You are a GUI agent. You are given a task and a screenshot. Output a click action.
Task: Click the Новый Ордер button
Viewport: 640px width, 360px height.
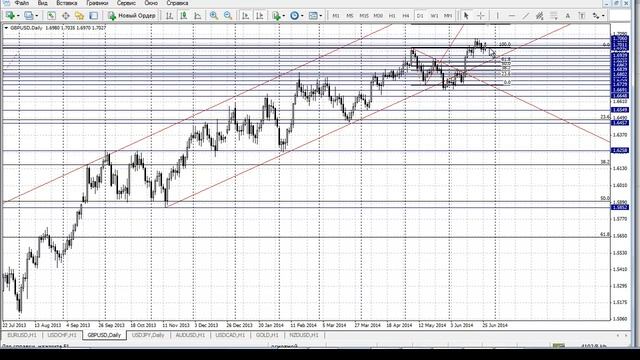click(x=131, y=16)
